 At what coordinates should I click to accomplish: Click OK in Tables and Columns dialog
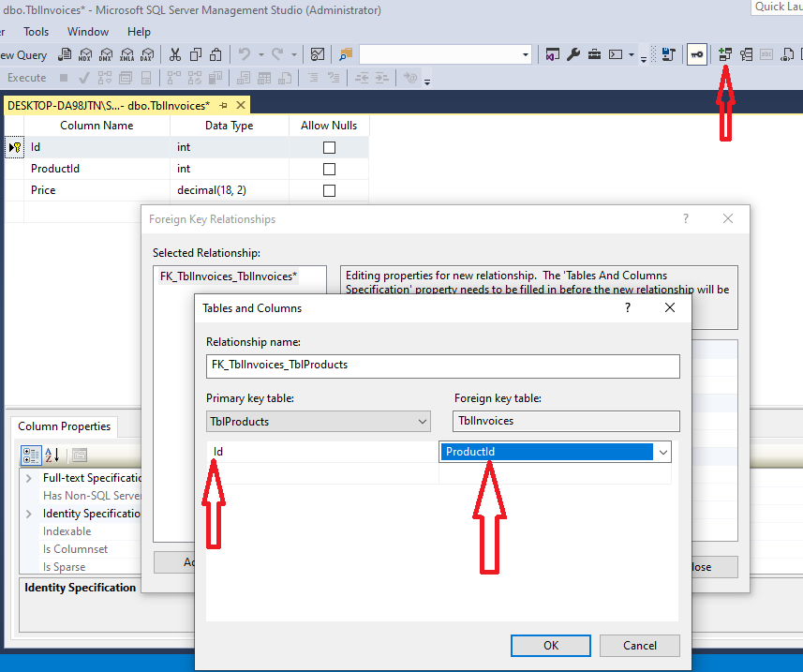coord(551,646)
